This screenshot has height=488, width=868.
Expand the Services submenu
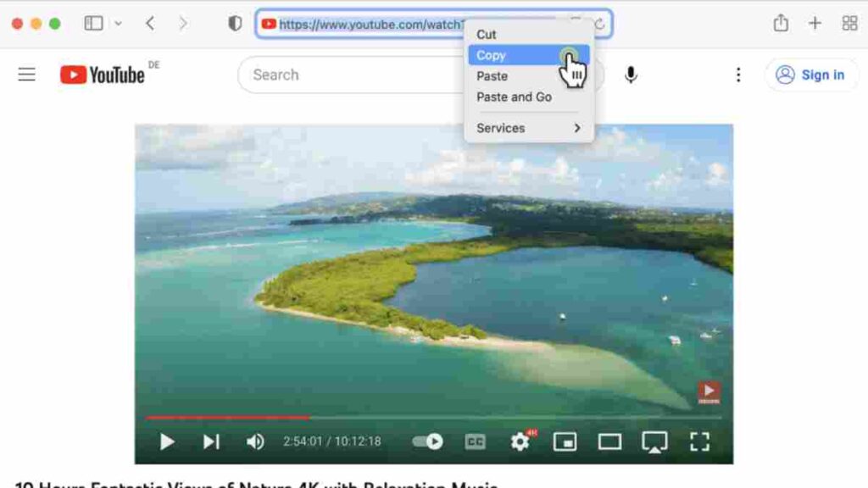(x=529, y=128)
